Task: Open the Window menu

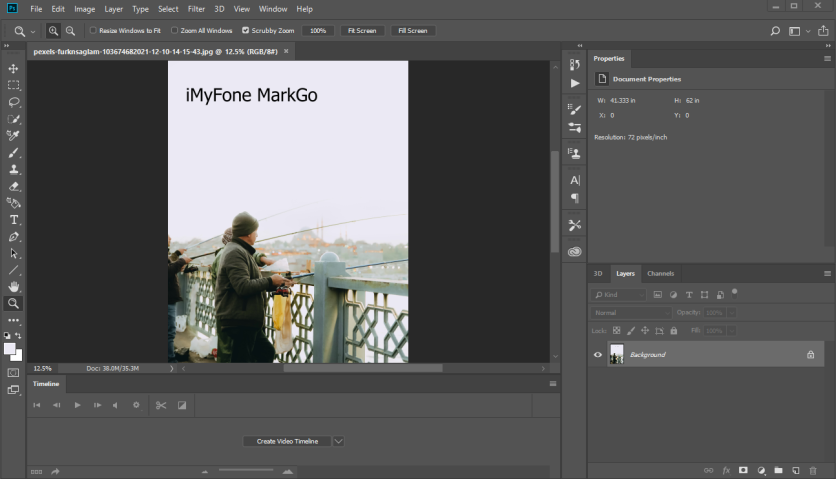Action: pos(273,9)
